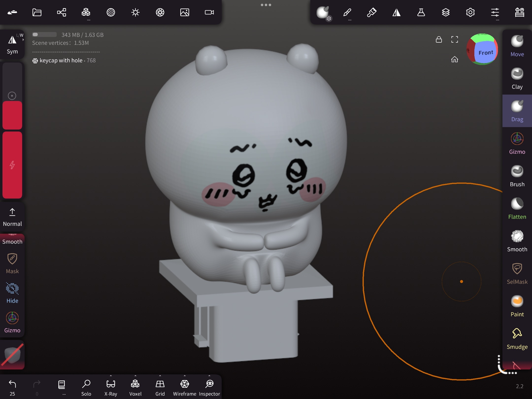Image resolution: width=532 pixels, height=399 pixels.
Task: Open the Camera settings menu
Action: 209,12
